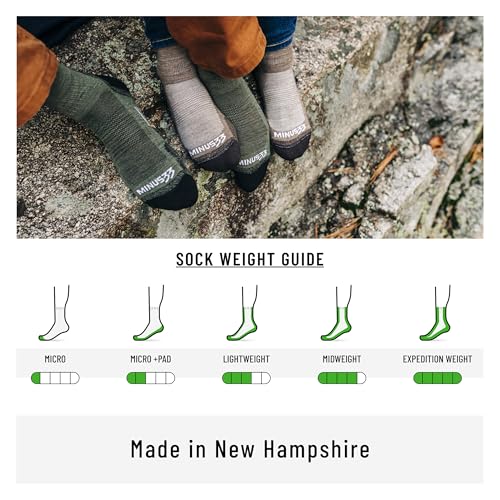Open the Sock Weight Guide heading
This screenshot has height=500, width=500.
[x=250, y=259]
